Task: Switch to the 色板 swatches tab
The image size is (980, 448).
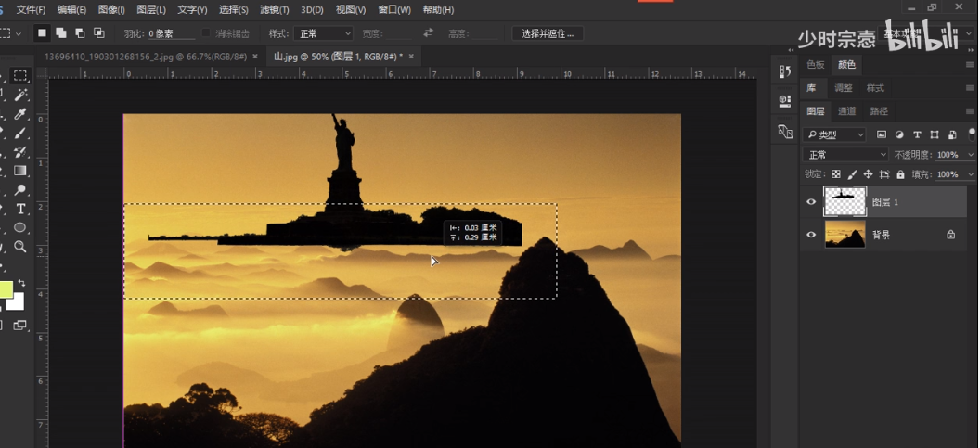Action: (x=815, y=64)
